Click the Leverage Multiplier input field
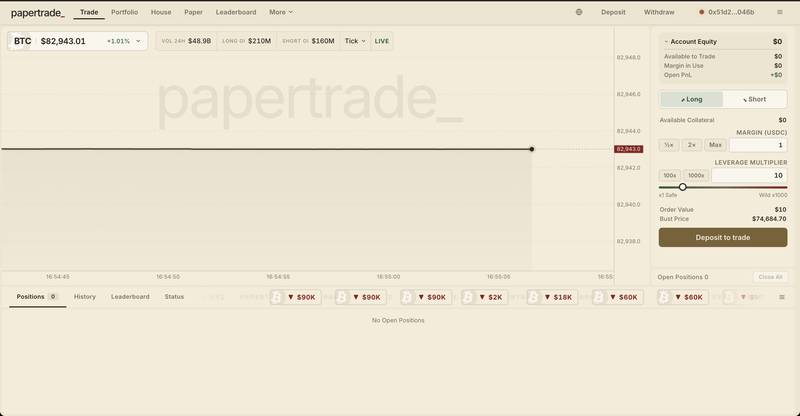This screenshot has height=416, width=800. (749, 176)
